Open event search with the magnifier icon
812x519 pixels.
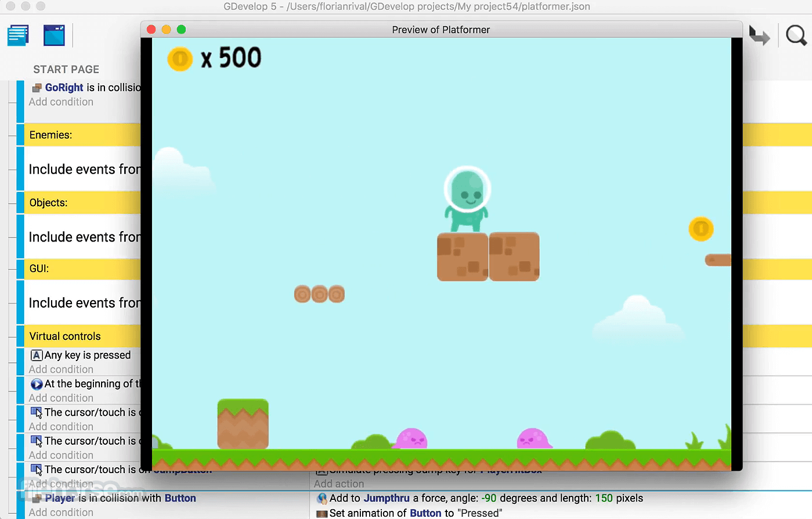click(796, 35)
